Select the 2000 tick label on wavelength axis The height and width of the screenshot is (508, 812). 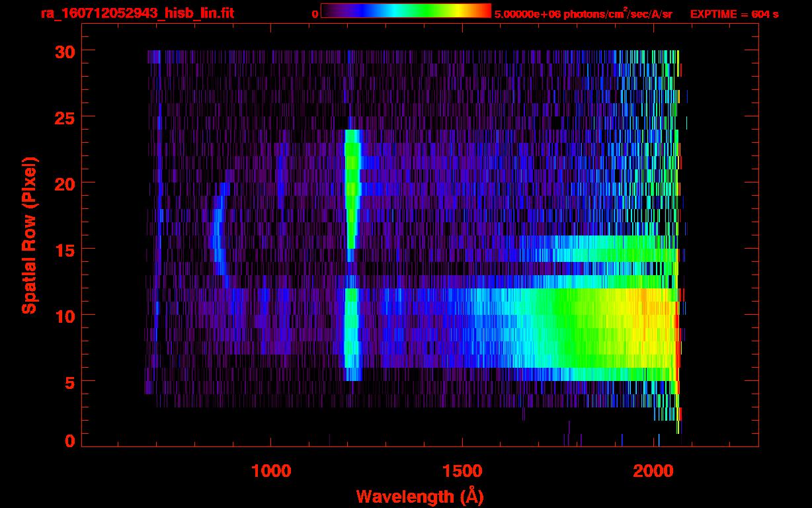(x=655, y=470)
